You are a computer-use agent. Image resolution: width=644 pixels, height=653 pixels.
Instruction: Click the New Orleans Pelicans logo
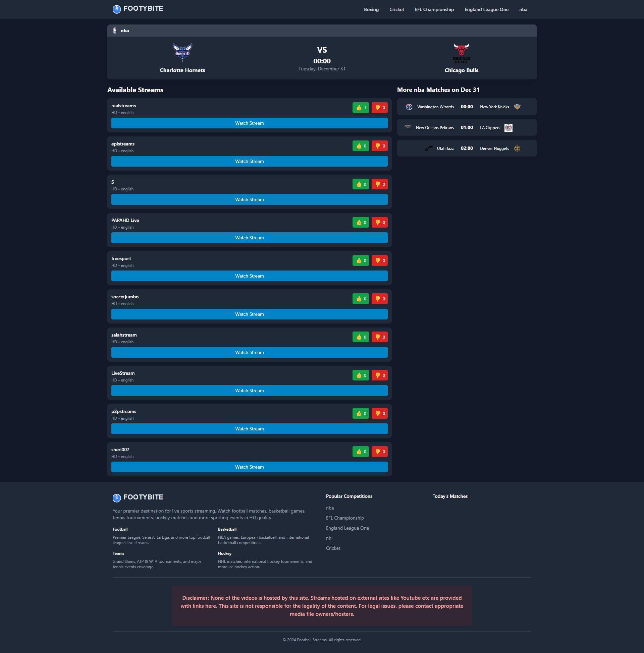[408, 127]
